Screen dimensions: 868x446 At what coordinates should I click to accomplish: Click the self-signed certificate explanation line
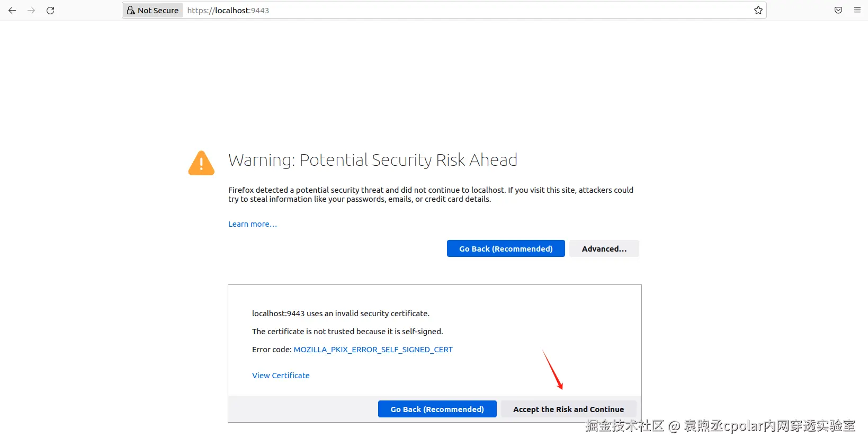tap(347, 332)
